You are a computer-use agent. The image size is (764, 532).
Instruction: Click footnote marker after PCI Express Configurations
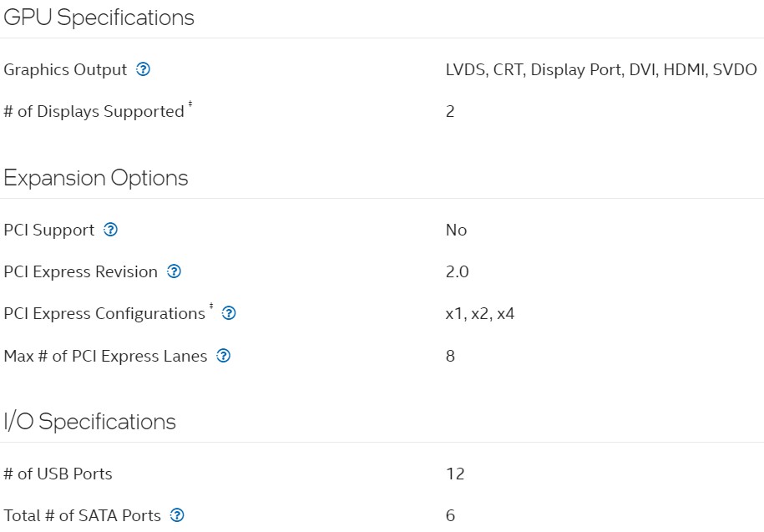click(x=211, y=307)
